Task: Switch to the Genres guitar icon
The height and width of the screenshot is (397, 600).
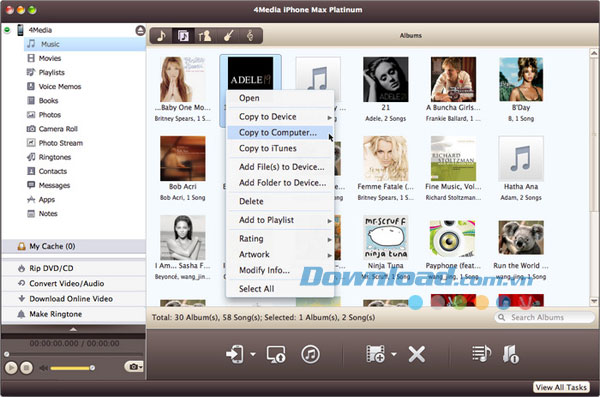Action: click(x=228, y=36)
